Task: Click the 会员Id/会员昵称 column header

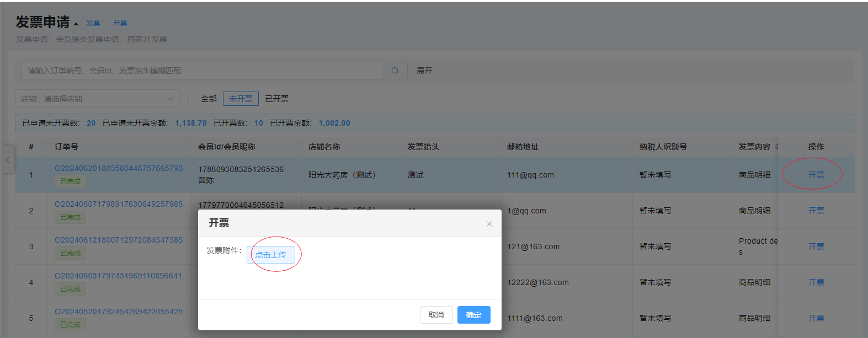Action: (227, 147)
